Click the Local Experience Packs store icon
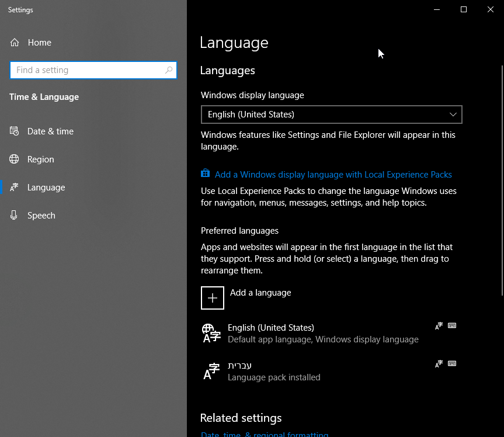The height and width of the screenshot is (437, 504). coord(206,174)
